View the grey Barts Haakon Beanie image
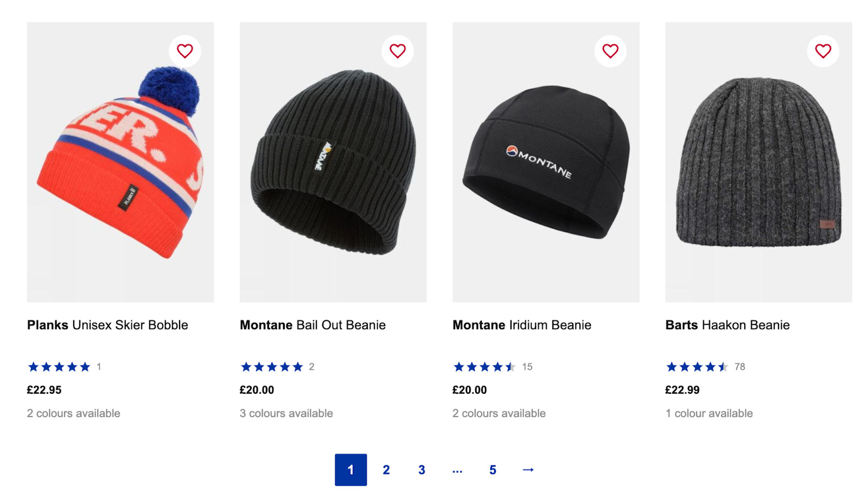868x501 pixels. pos(758,162)
